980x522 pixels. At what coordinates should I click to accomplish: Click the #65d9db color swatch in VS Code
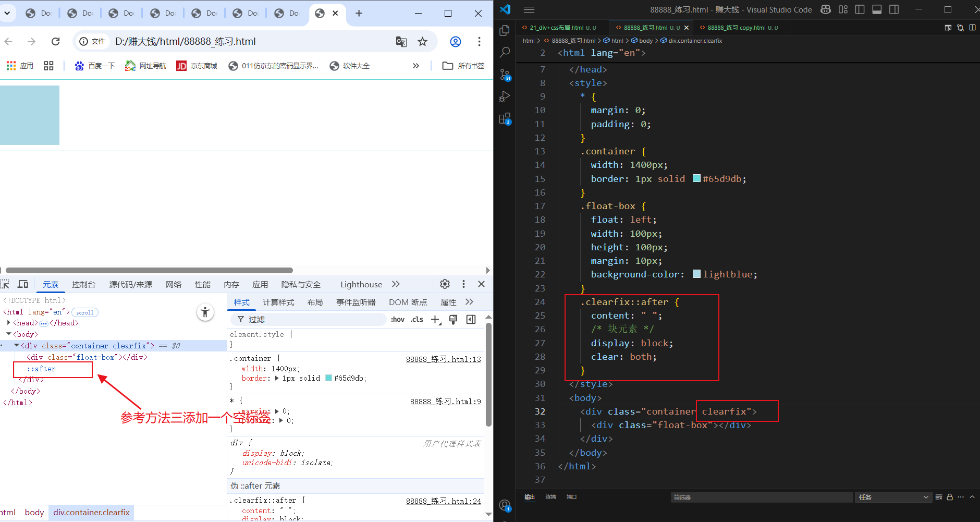[696, 178]
